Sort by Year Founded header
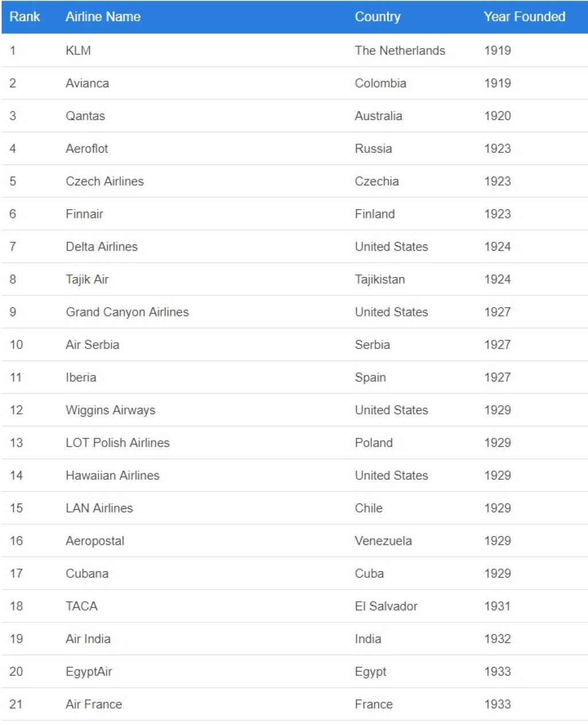 (x=524, y=17)
